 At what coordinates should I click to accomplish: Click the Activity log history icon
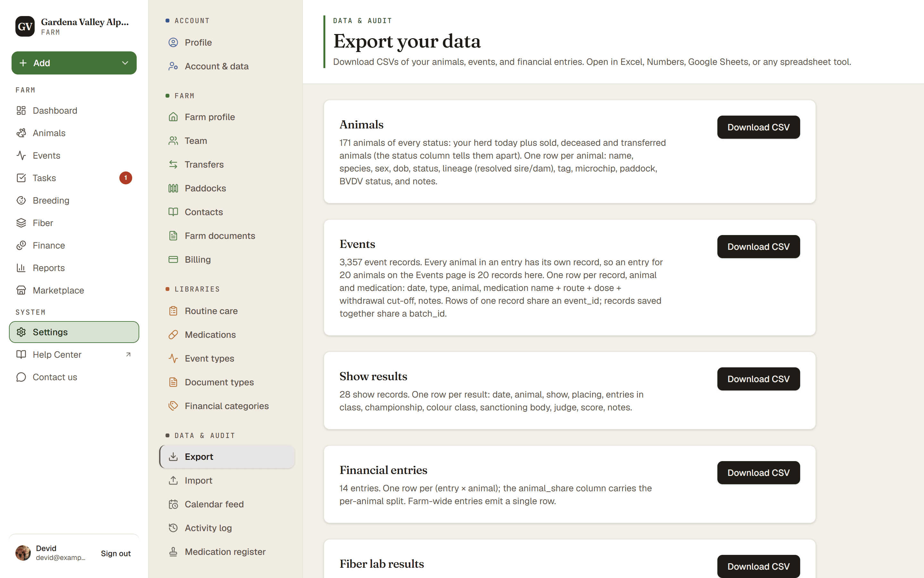click(173, 528)
